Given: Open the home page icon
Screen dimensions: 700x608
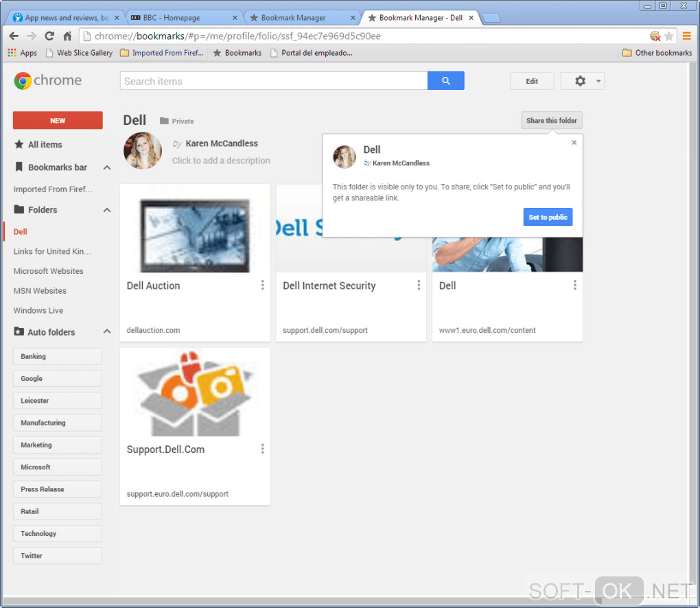Looking at the screenshot, I should [x=67, y=36].
